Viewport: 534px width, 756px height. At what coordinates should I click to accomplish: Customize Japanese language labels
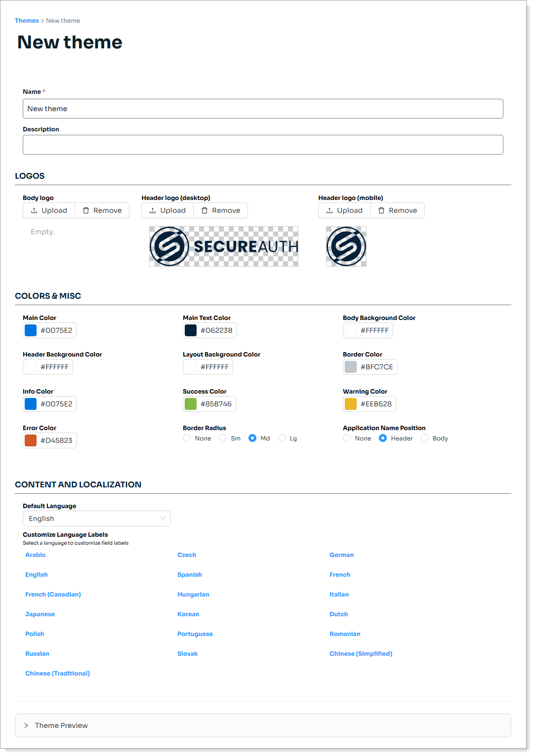pos(40,614)
